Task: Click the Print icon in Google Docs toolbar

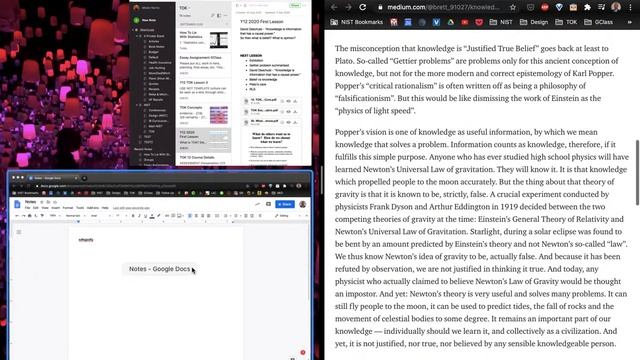Action: (x=29, y=216)
